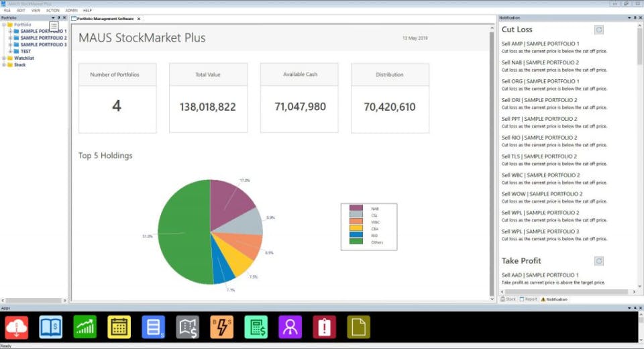Expand the TEST portfolio tree node

10,52
